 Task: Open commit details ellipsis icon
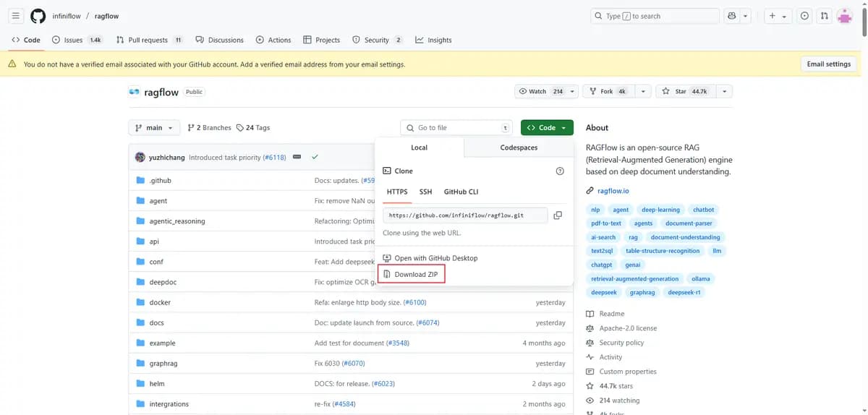pyautogui.click(x=297, y=157)
